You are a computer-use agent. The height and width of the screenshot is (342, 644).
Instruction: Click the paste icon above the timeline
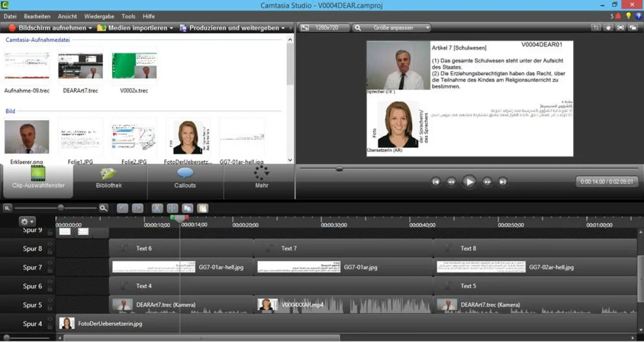tap(202, 208)
